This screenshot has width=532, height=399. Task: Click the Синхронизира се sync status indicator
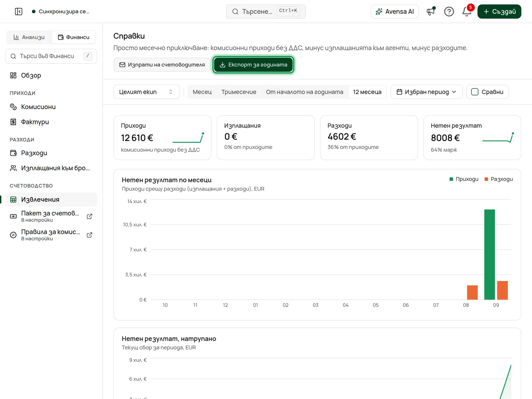(61, 12)
